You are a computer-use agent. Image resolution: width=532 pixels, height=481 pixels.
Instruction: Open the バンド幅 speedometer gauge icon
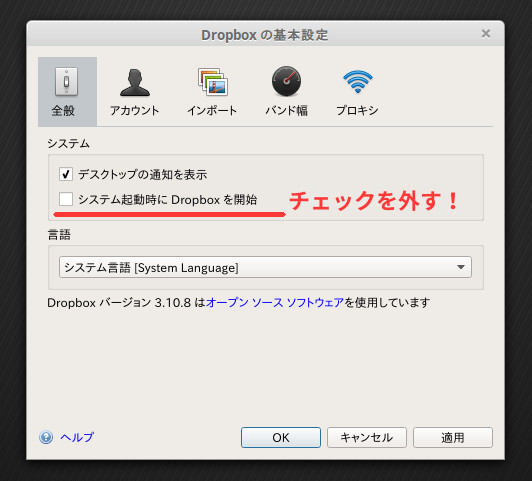[286, 81]
